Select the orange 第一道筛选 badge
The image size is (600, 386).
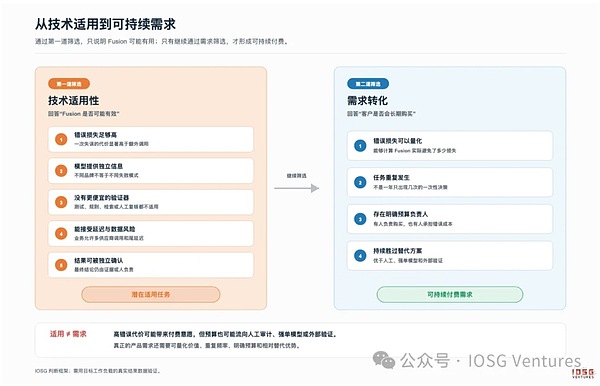pos(69,84)
